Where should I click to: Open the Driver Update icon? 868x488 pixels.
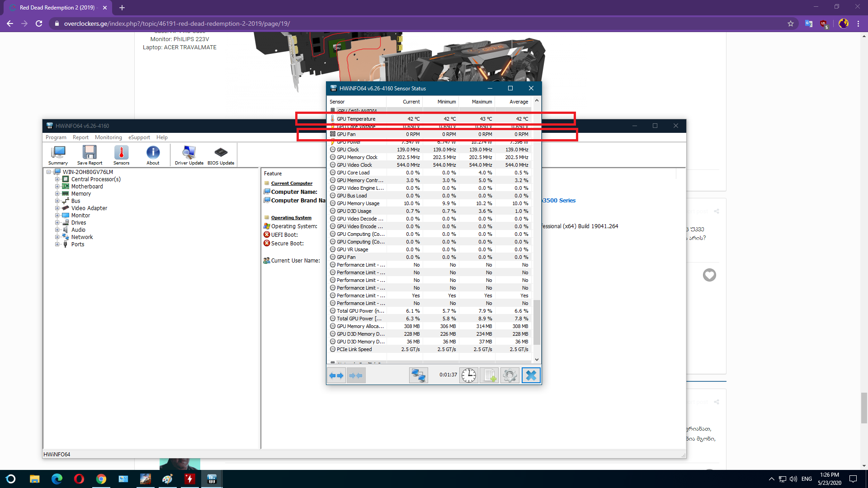pos(189,155)
